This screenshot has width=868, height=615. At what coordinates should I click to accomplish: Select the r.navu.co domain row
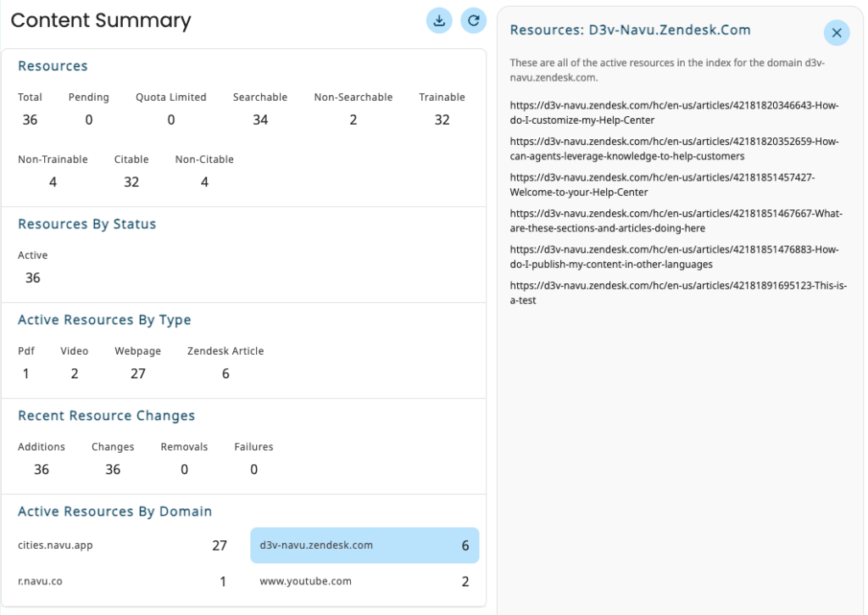coord(123,582)
